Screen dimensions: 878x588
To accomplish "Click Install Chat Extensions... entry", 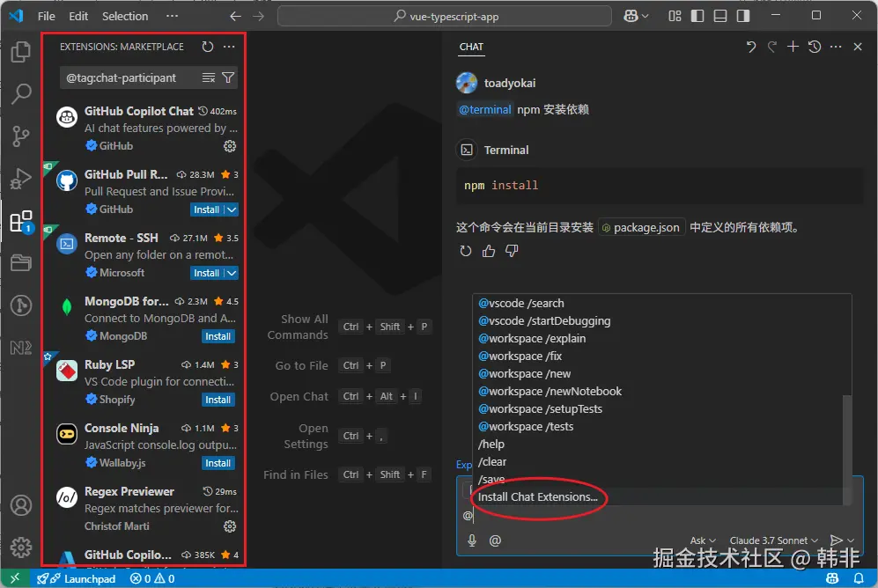I will point(537,496).
